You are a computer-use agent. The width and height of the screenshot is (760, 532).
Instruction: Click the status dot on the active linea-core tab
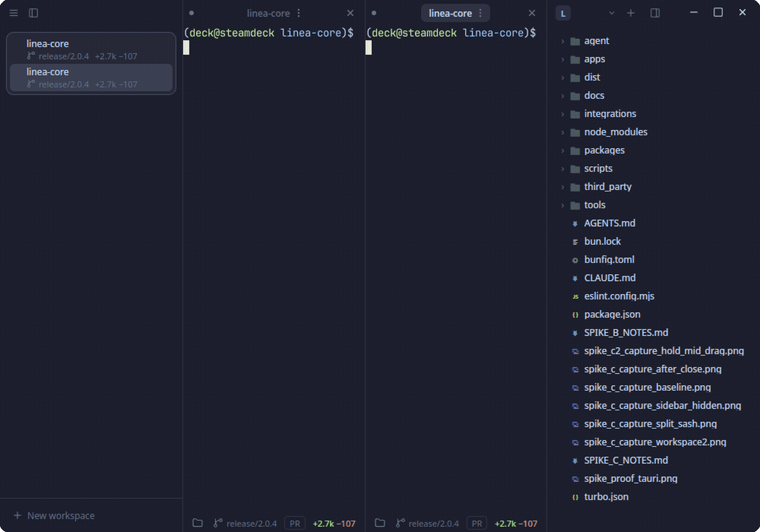tap(374, 13)
